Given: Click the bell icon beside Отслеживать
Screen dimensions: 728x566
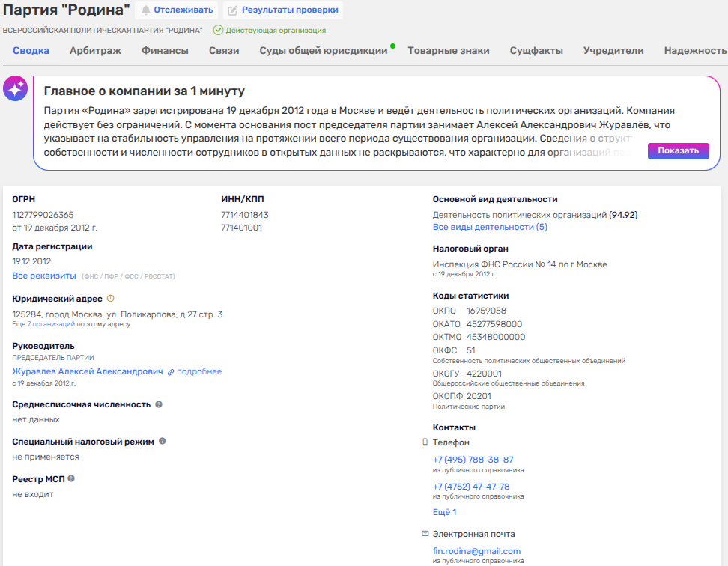Looking at the screenshot, I should tap(146, 10).
